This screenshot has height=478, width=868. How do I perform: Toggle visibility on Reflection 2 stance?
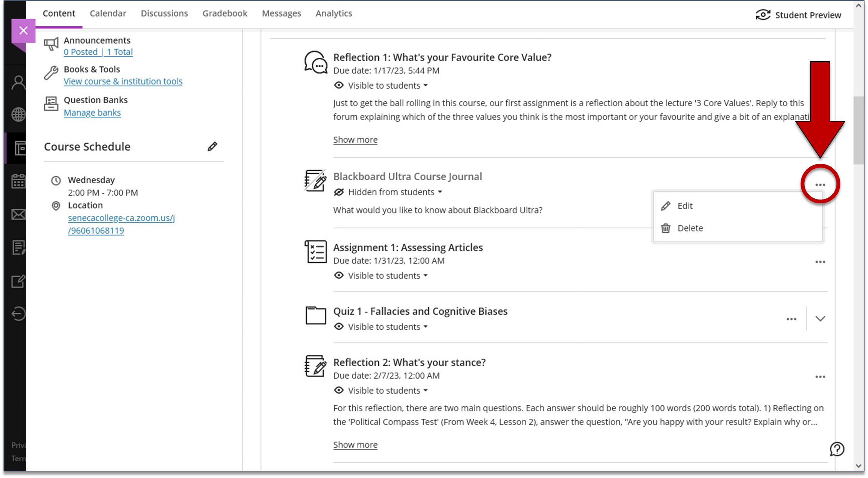click(x=382, y=390)
